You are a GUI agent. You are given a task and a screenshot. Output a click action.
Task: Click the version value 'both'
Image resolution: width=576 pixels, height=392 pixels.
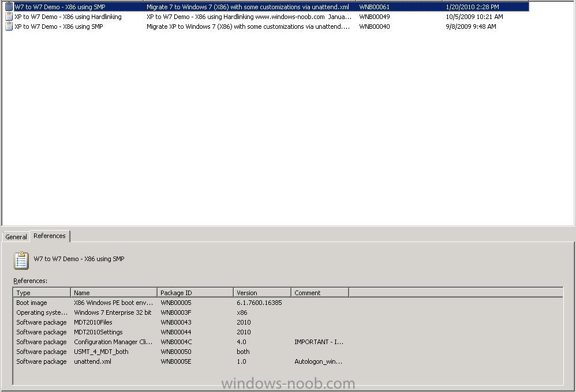pos(243,351)
